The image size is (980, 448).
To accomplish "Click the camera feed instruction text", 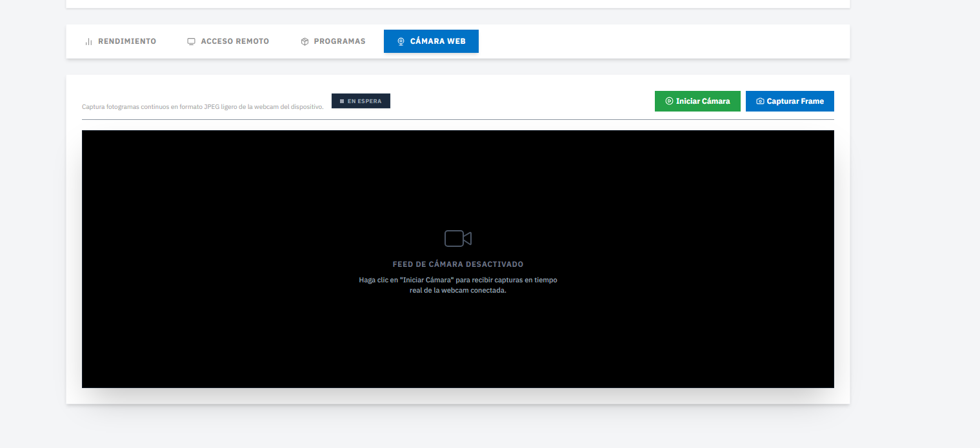I will point(458,285).
